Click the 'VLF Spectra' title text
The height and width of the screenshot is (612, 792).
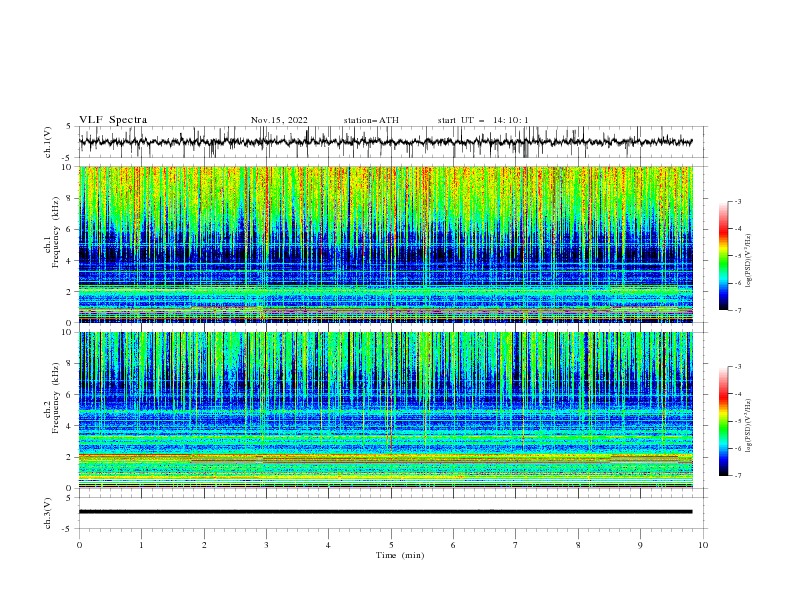tap(113, 120)
